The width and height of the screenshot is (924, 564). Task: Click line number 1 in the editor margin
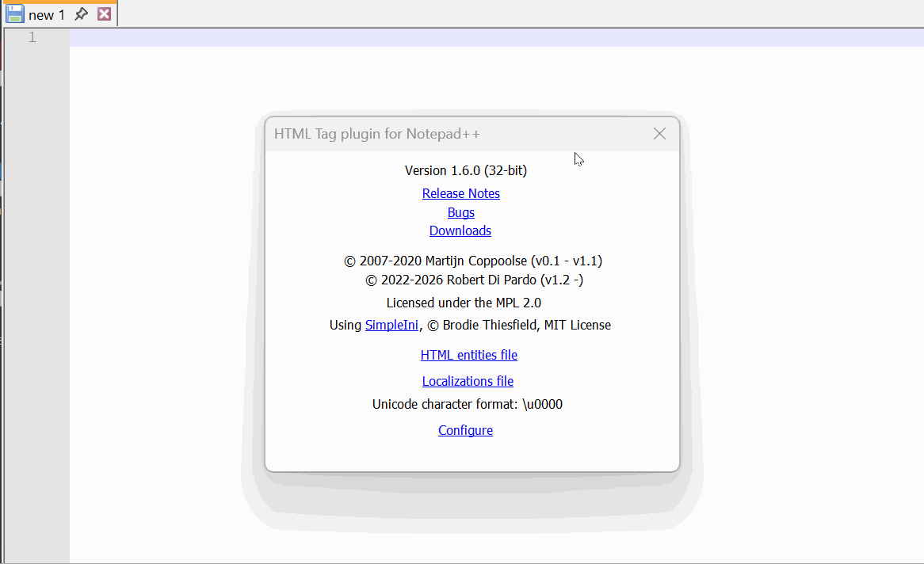pyautogui.click(x=32, y=37)
